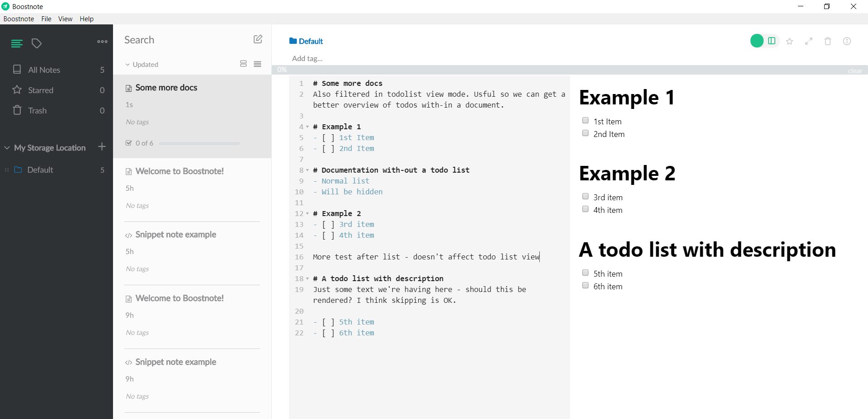Check the 1st Item checkbox in preview

[x=585, y=120]
